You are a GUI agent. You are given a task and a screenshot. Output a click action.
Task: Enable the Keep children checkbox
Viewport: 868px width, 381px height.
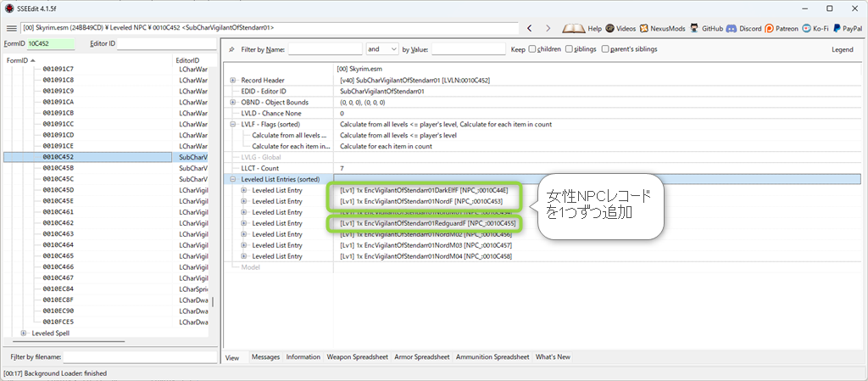click(x=532, y=49)
